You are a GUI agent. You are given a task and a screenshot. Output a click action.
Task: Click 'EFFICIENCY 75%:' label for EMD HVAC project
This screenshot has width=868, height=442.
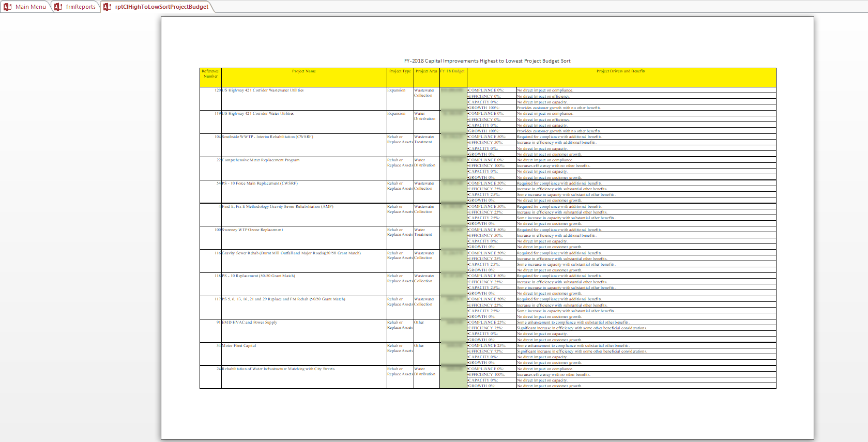485,328
